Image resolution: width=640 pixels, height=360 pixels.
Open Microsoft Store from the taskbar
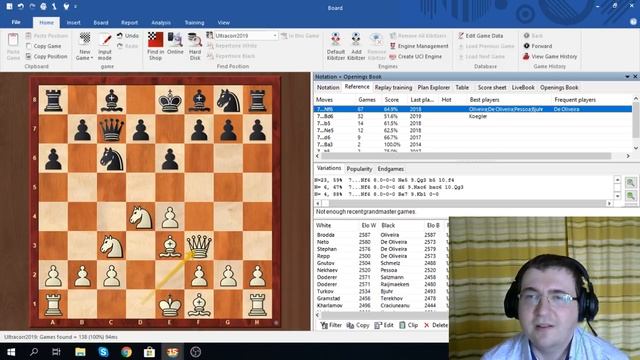click(x=149, y=352)
